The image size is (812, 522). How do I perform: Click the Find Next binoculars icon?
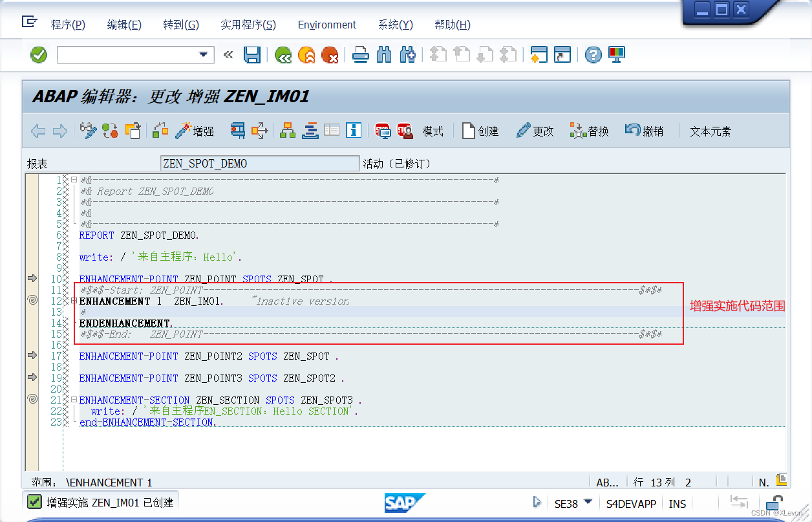407,55
